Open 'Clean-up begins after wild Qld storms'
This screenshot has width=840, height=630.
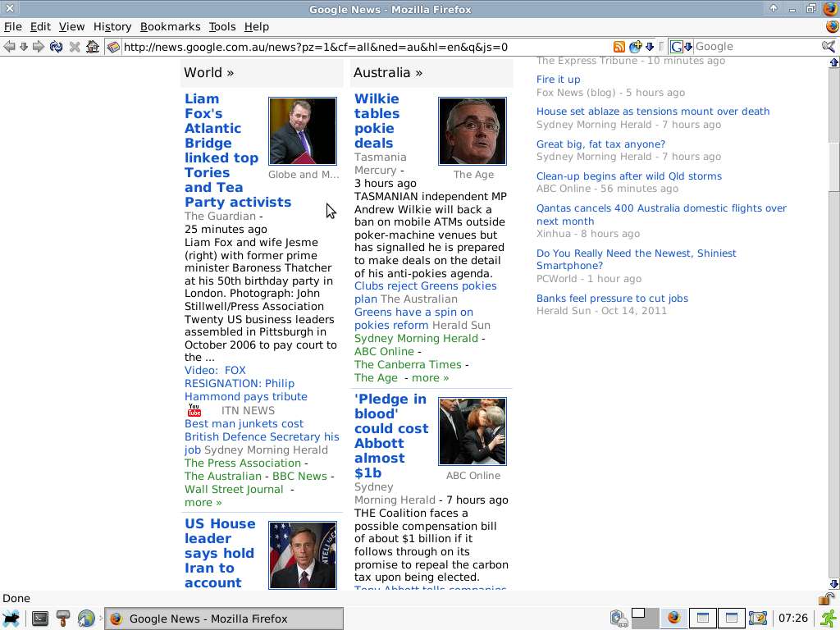(x=629, y=176)
